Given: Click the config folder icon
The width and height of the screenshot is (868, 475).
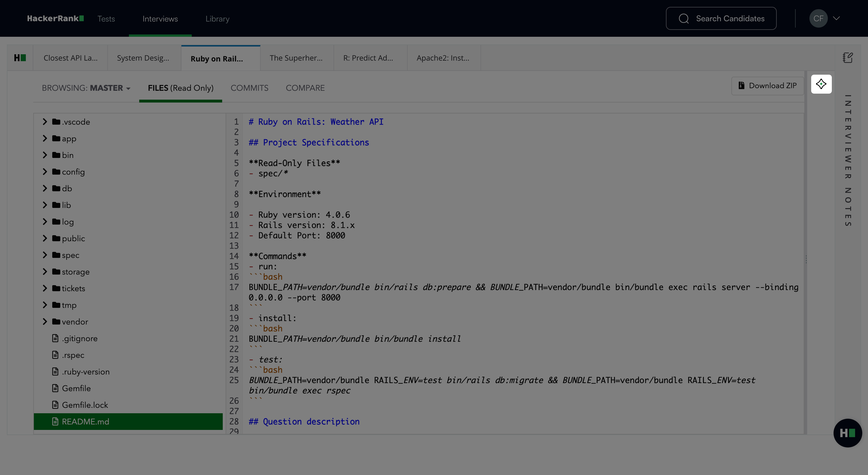Looking at the screenshot, I should point(56,172).
